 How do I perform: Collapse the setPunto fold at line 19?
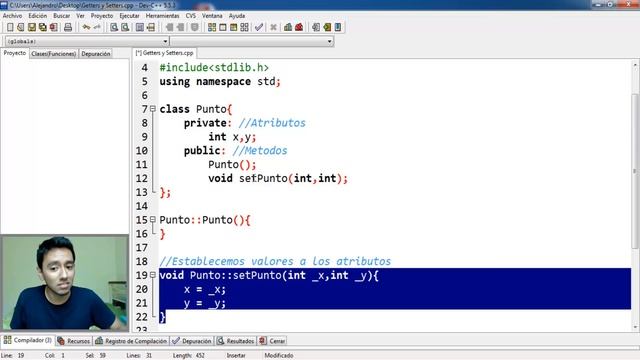[x=153, y=275]
